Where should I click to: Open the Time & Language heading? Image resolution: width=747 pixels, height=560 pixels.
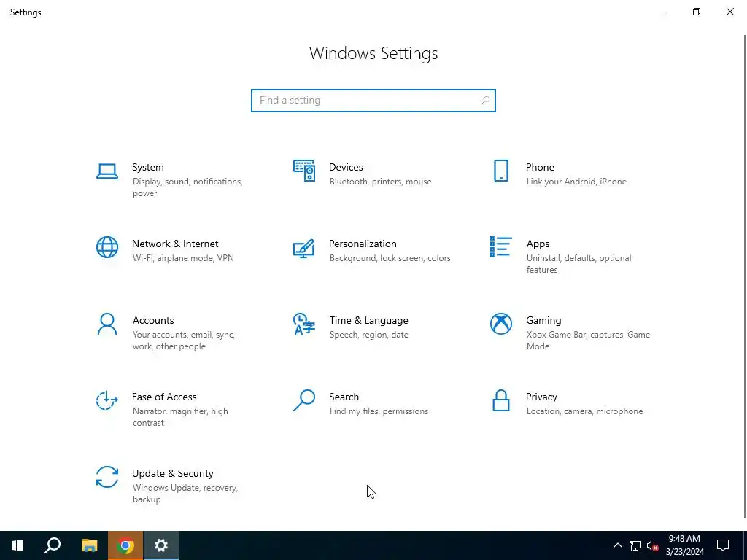368,321
